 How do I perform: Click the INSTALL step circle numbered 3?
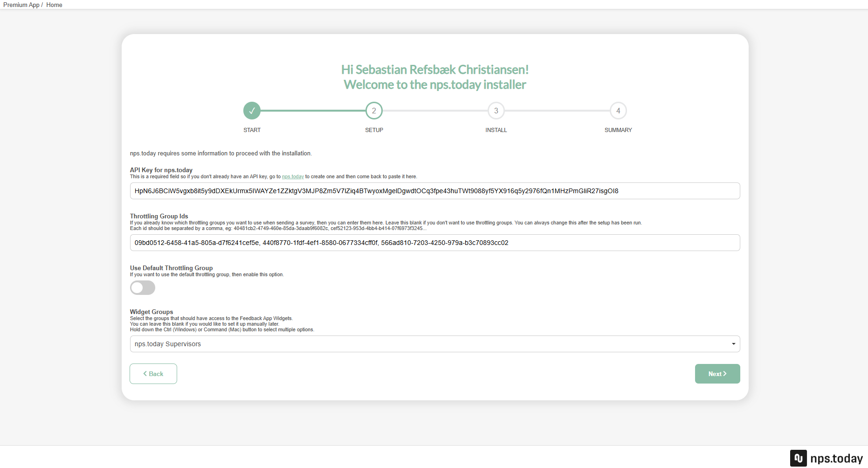[x=496, y=111]
